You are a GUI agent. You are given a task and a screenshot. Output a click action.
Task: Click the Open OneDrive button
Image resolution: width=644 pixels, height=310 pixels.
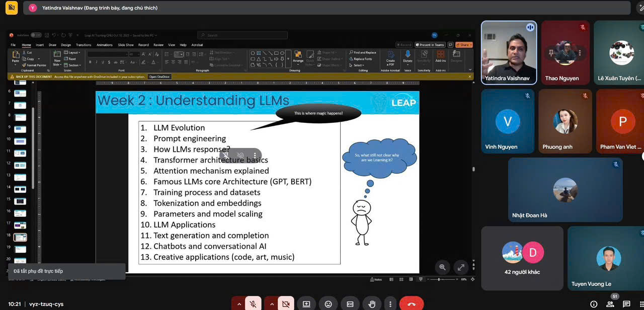[159, 76]
